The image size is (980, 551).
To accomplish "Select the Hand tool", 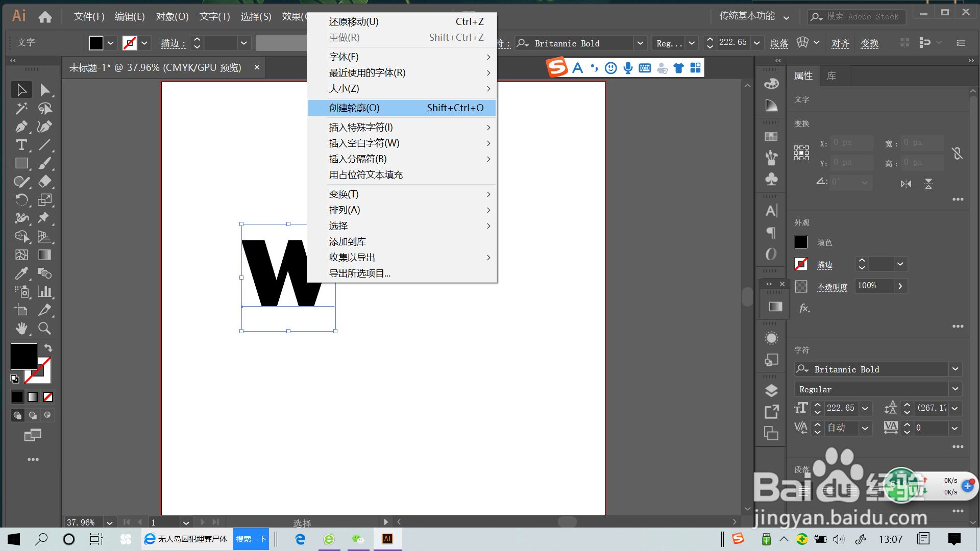I will click(x=21, y=328).
